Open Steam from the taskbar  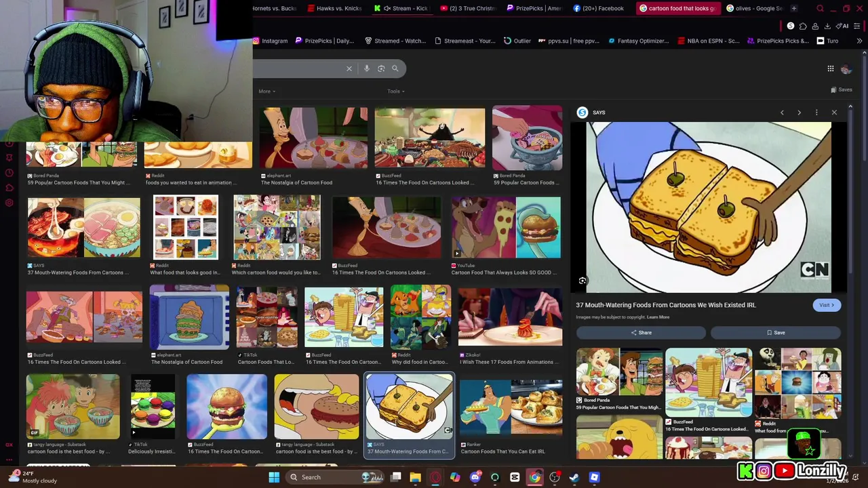click(574, 477)
